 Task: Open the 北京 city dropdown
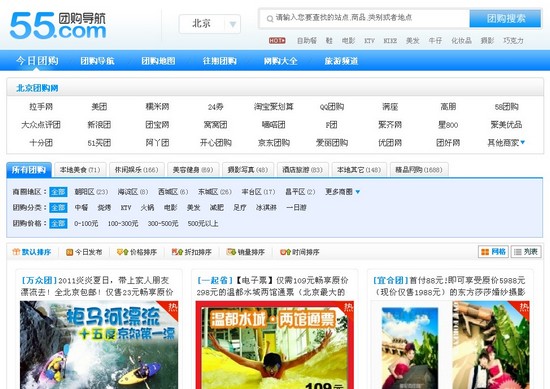pyautogui.click(x=210, y=24)
